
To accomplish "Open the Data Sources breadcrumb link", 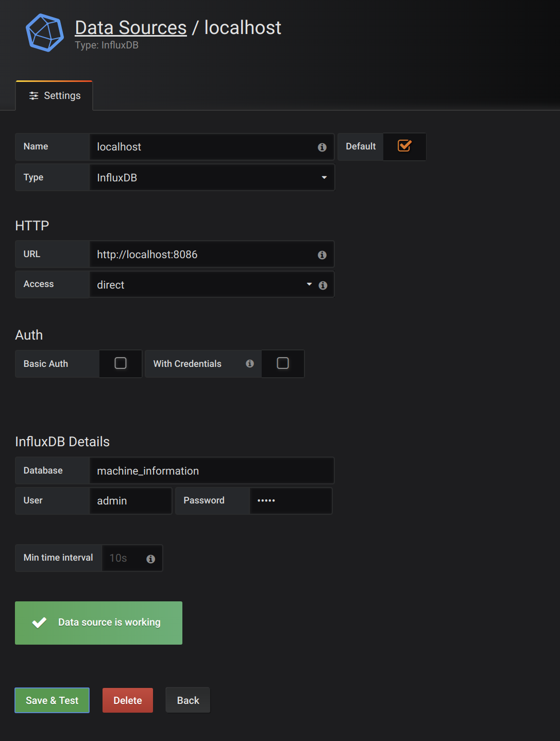I will click(x=131, y=28).
